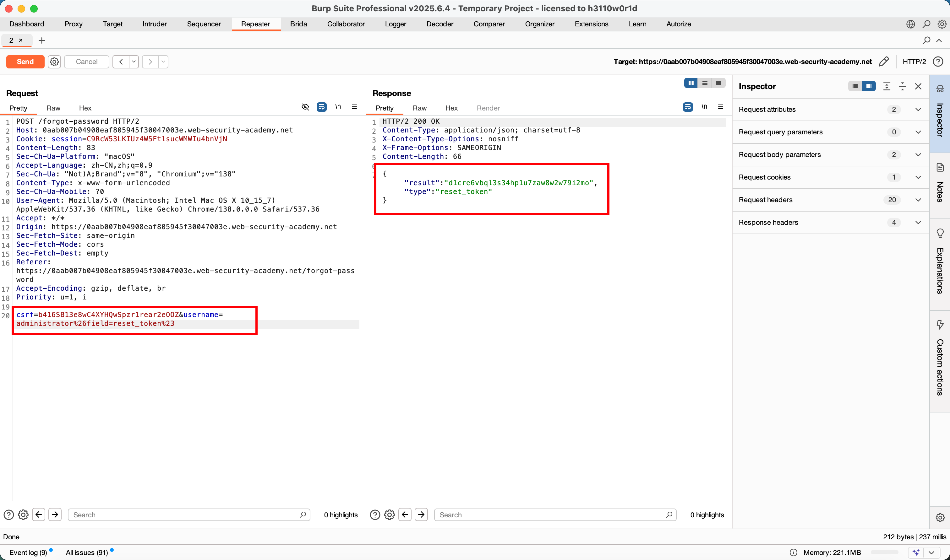Open Burp settings gear at top right
The image size is (950, 560).
tap(942, 24)
